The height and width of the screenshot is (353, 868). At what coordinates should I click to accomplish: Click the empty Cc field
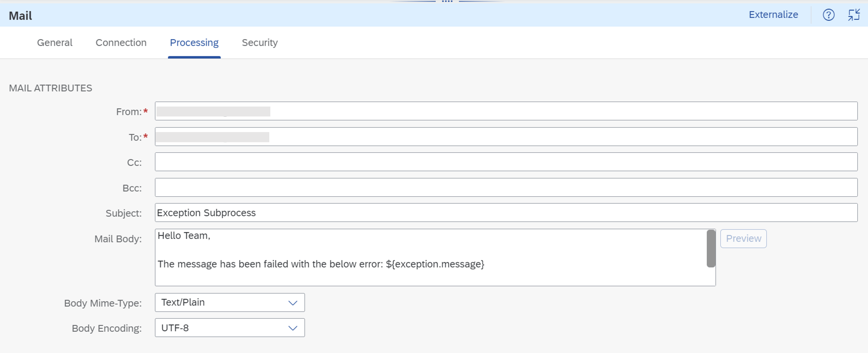click(x=404, y=162)
